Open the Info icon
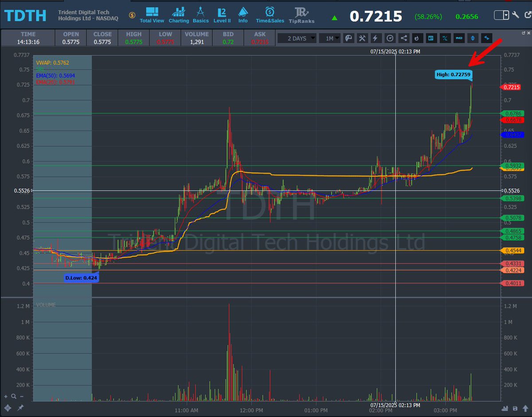This screenshot has height=417, width=532. [243, 14]
